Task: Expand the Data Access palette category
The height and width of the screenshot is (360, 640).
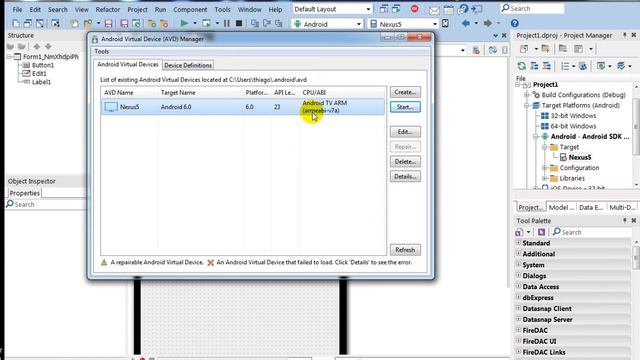Action: 518,287
